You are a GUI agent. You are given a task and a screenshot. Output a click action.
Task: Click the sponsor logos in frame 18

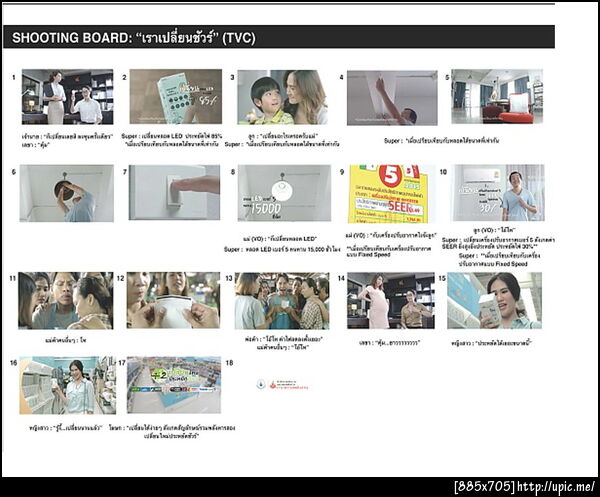(x=282, y=385)
